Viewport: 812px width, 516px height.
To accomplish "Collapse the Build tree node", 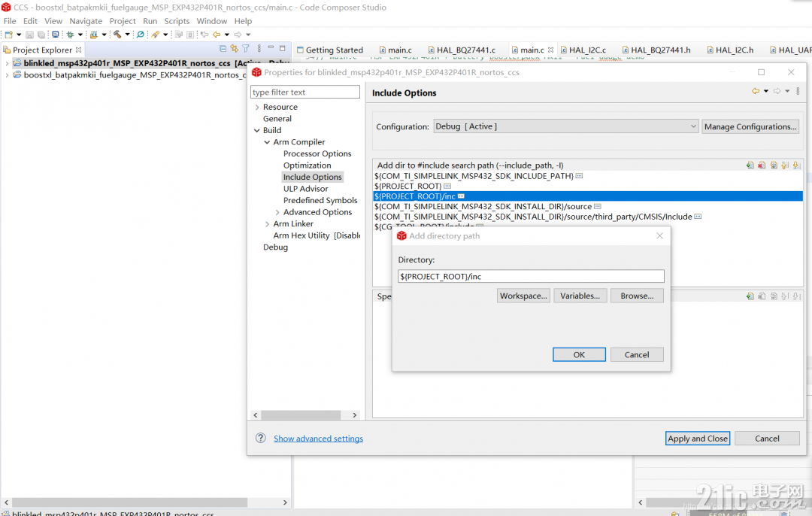I will pos(257,130).
